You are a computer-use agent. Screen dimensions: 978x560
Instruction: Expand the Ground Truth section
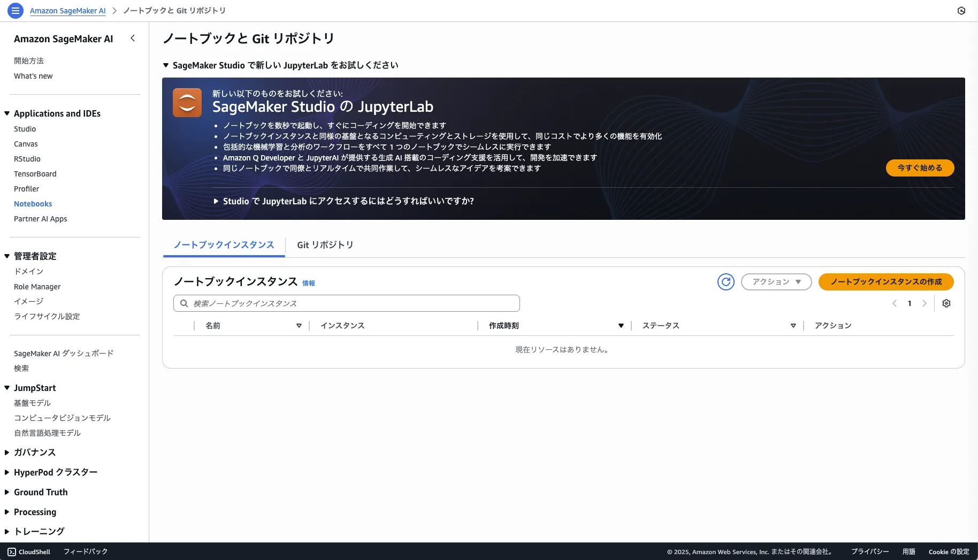(7, 492)
